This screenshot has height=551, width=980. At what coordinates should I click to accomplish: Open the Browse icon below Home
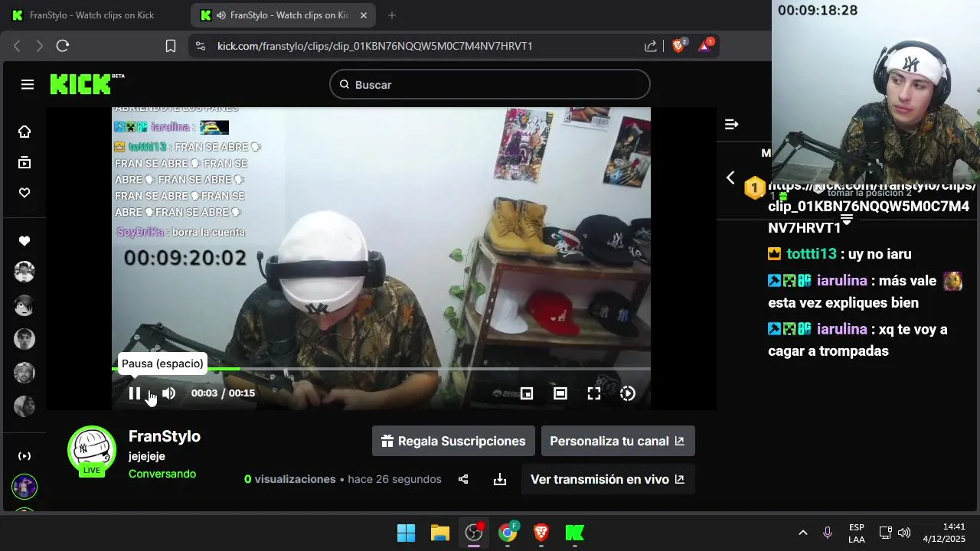[24, 162]
